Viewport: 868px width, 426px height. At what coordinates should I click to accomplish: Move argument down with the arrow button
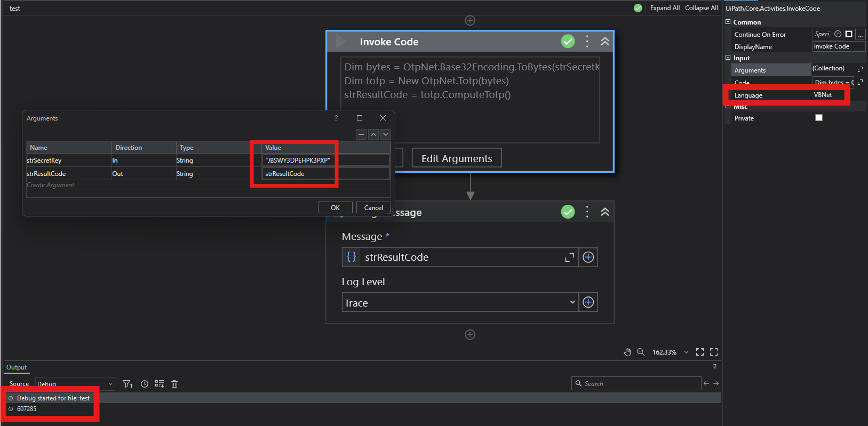click(x=386, y=134)
